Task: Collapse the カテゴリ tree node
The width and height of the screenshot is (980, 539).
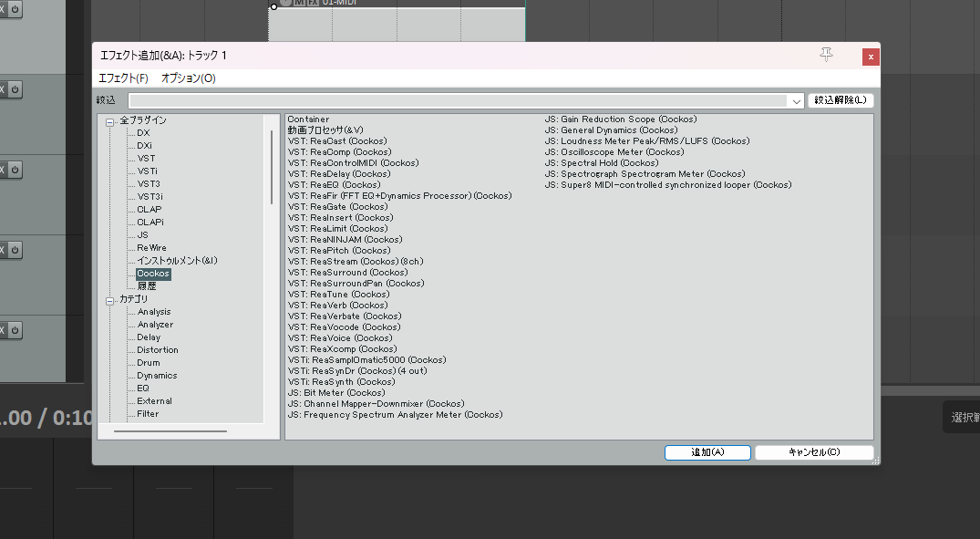Action: (x=110, y=301)
